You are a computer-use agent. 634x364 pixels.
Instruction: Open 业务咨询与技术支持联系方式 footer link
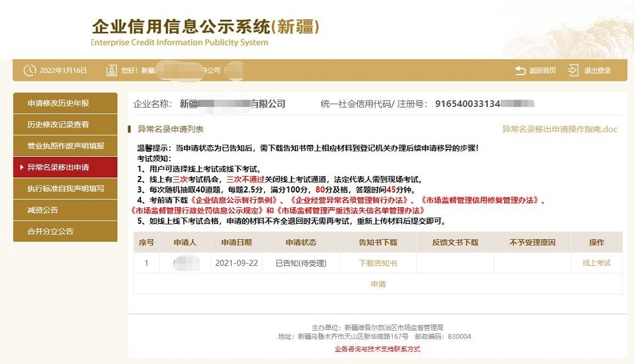[x=377, y=349]
